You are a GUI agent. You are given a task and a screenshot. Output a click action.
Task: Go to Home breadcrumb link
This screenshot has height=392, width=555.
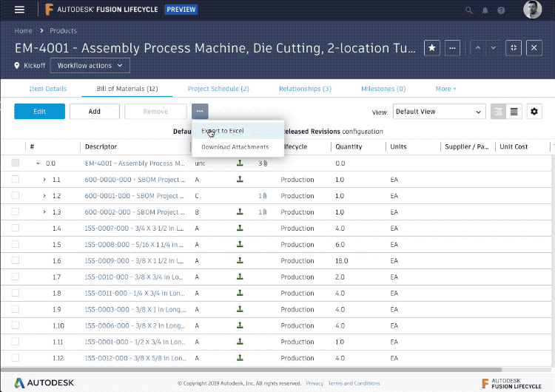point(24,31)
